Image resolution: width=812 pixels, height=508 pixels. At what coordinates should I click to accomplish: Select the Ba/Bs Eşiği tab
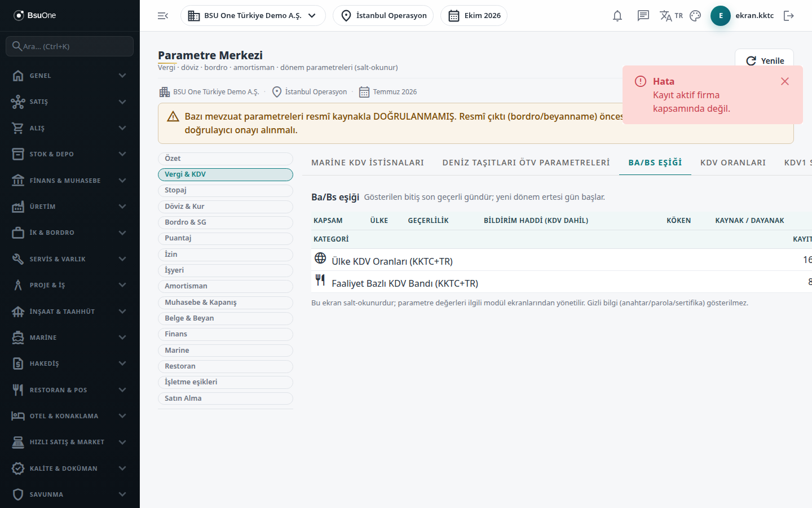pos(655,163)
